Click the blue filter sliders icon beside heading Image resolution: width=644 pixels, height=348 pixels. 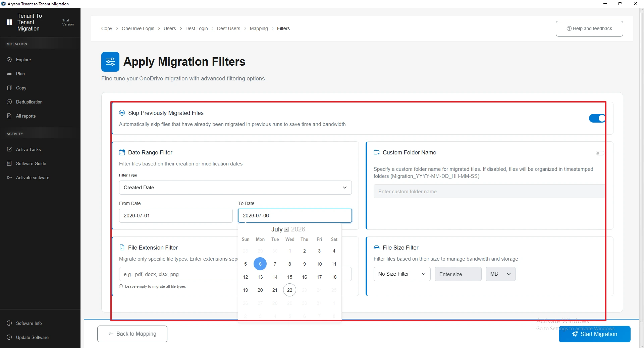(x=110, y=62)
